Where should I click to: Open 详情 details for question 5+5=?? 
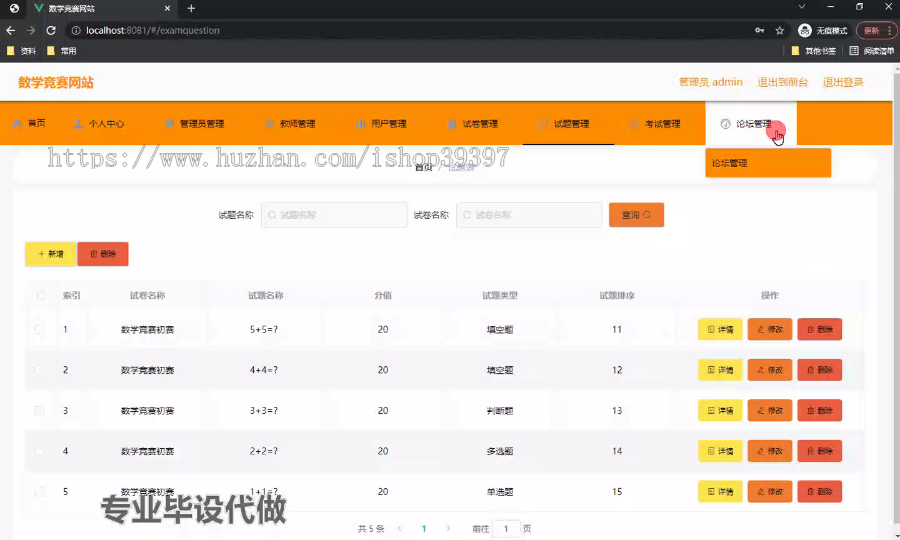tap(720, 329)
